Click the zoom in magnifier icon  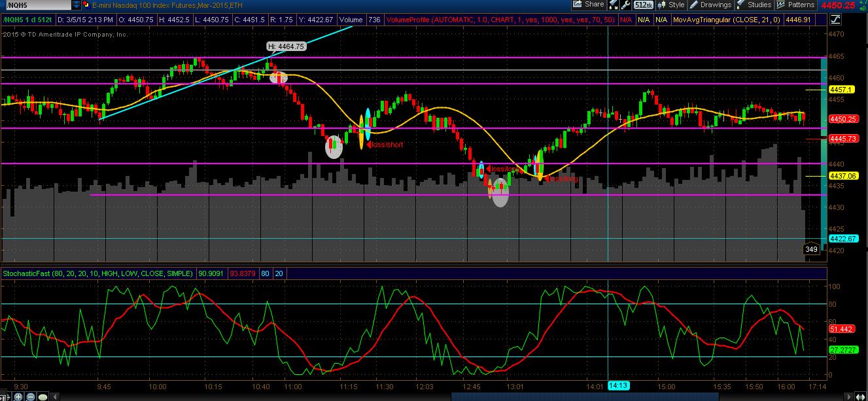click(x=18, y=396)
